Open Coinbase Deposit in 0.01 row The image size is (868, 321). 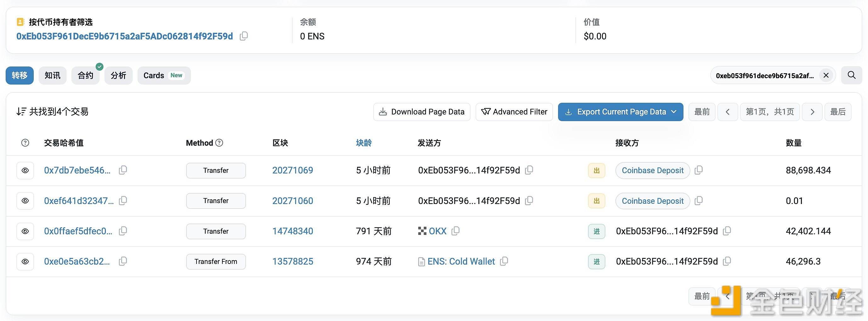click(652, 201)
